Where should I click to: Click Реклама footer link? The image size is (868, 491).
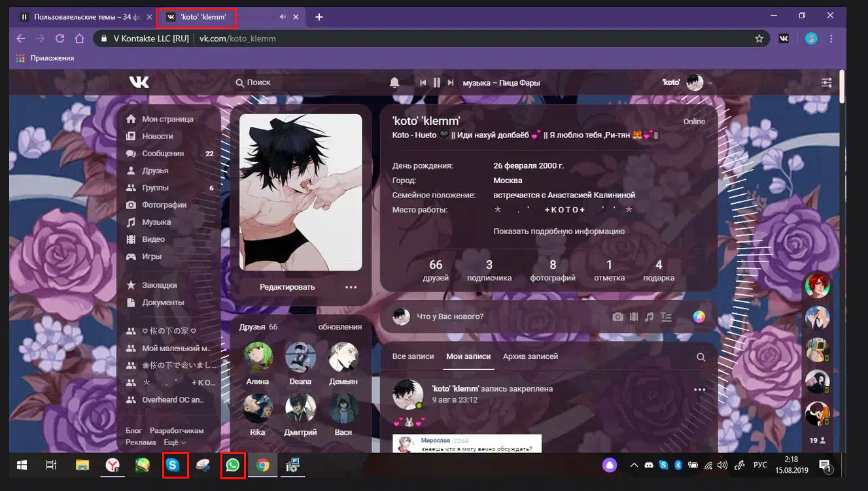[x=141, y=443]
